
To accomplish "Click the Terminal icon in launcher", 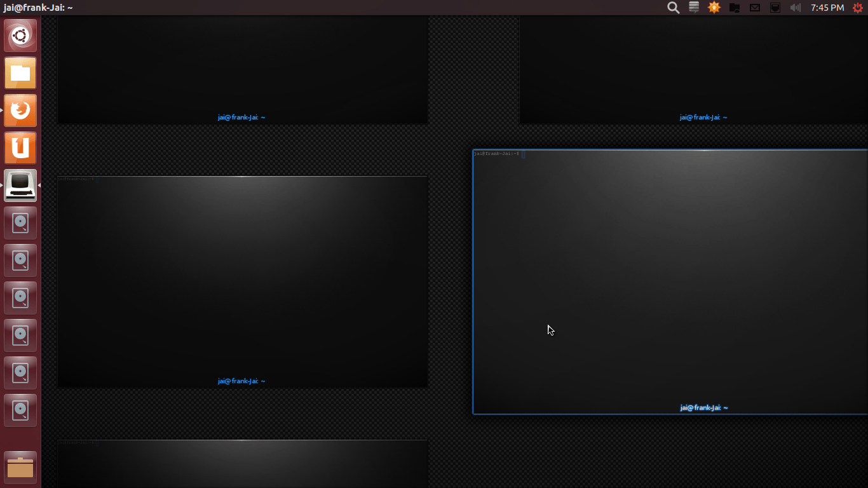I will [20, 186].
